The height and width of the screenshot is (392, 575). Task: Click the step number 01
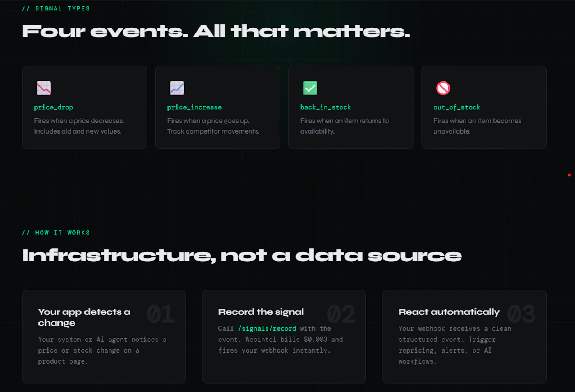coord(161,314)
